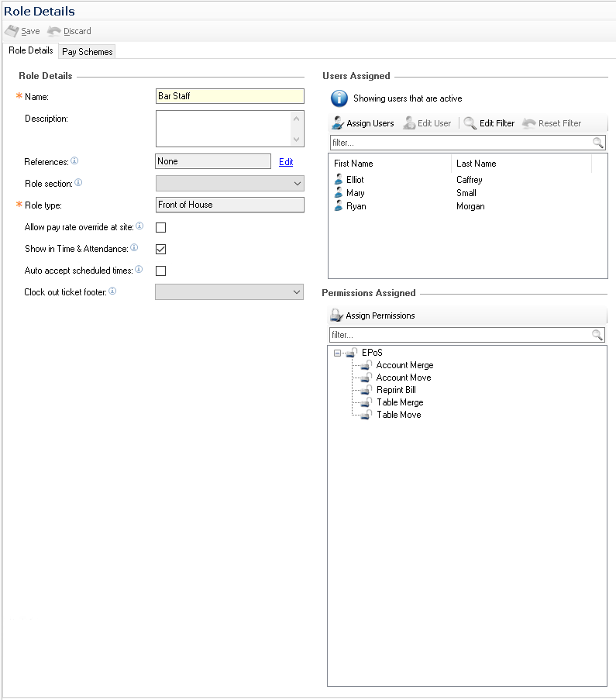Select the Reprint Bill permission
The height and width of the screenshot is (700, 616).
click(396, 390)
